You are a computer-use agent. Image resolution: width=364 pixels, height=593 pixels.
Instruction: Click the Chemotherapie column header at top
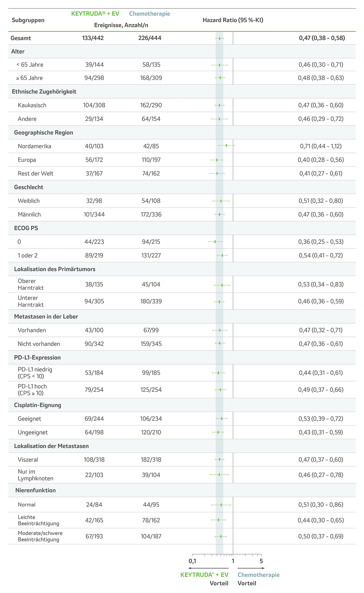click(150, 14)
